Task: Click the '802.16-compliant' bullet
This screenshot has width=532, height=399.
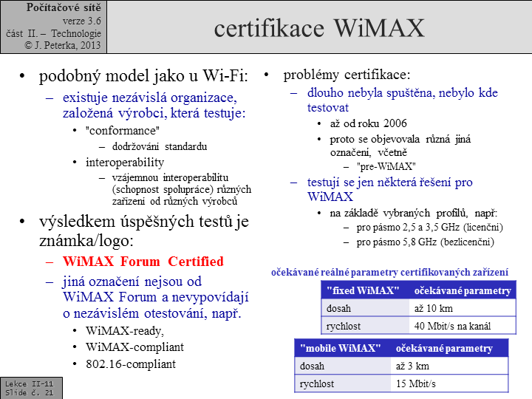Action: 131,364
